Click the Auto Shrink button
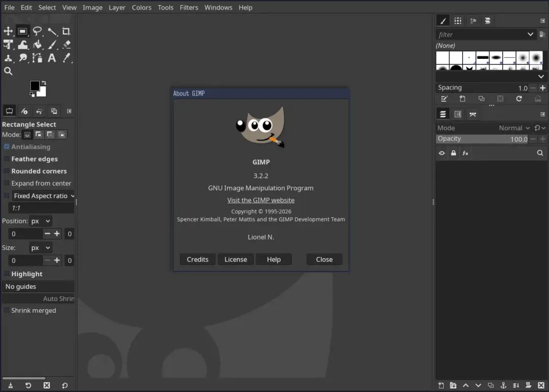The image size is (549, 392). pyautogui.click(x=38, y=299)
